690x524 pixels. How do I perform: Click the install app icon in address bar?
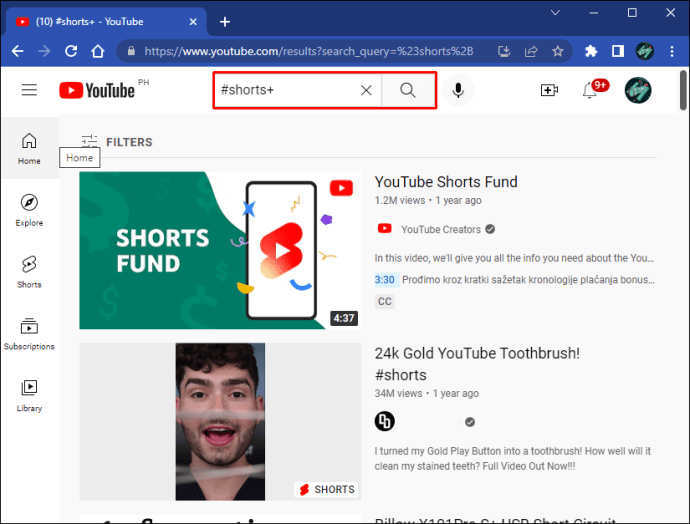(504, 51)
